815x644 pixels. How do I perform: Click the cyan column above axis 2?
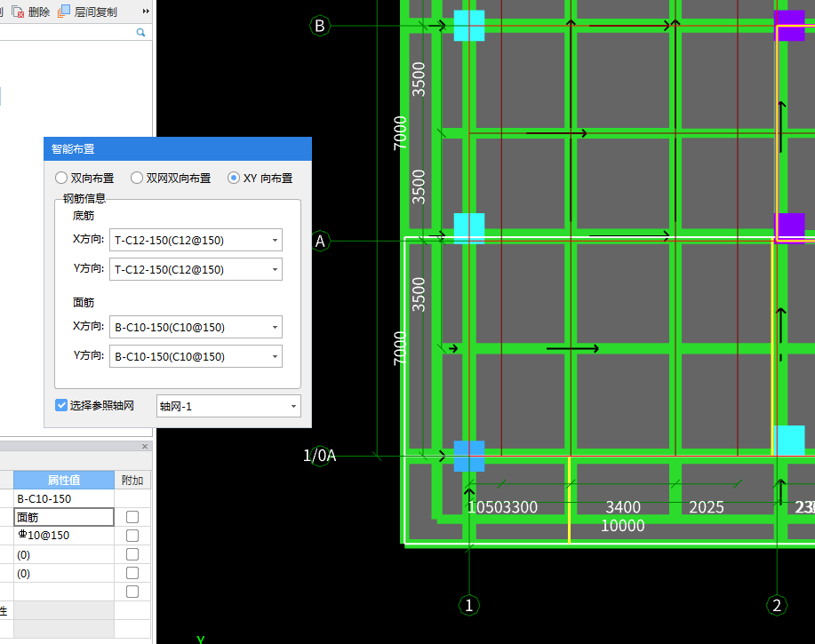(789, 441)
